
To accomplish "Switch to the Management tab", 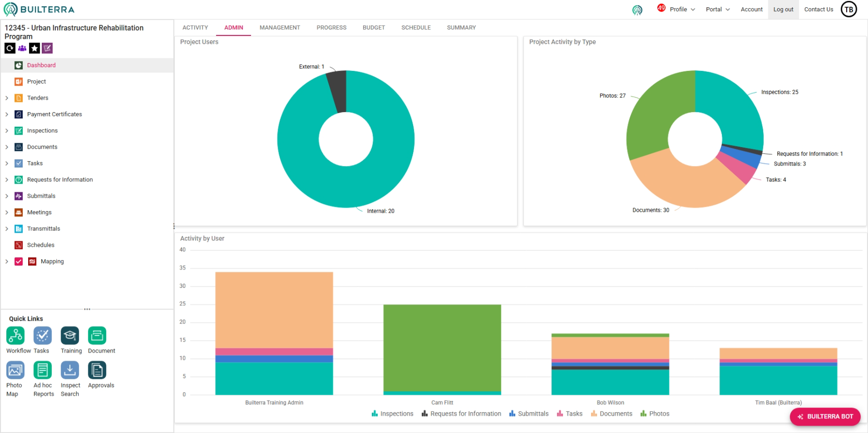I will tap(280, 28).
